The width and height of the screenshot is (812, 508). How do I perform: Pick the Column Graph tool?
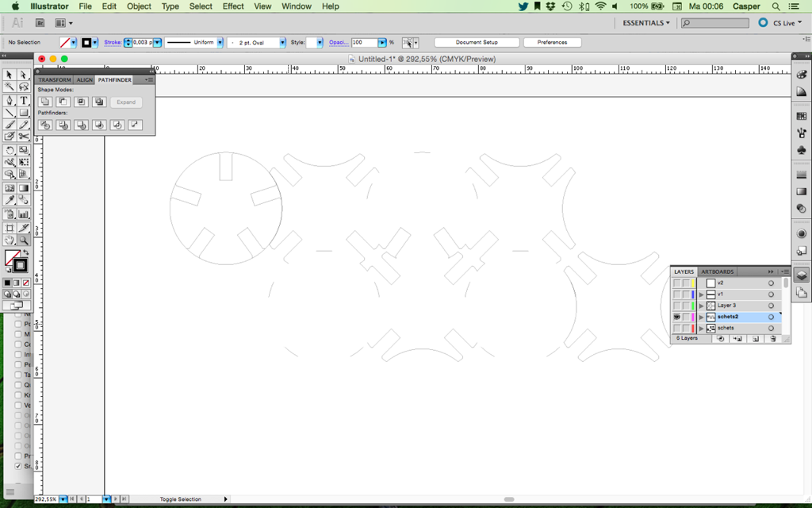pyautogui.click(x=23, y=214)
